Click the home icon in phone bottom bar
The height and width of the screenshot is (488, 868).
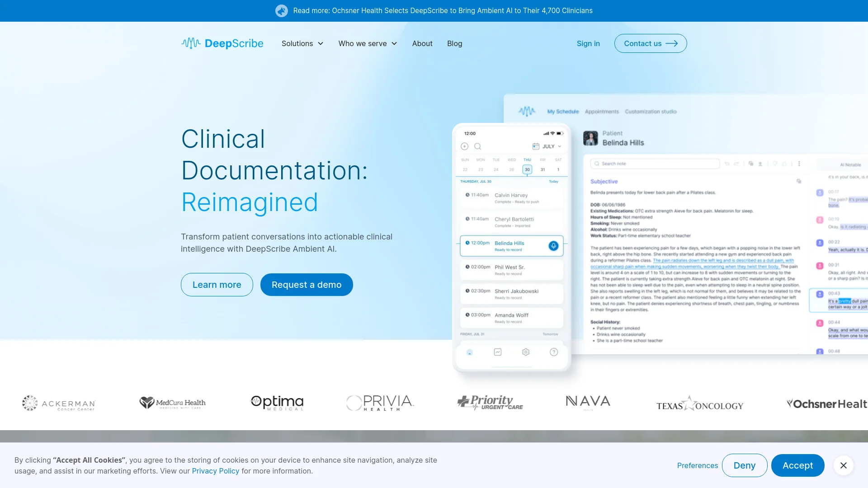tap(470, 352)
